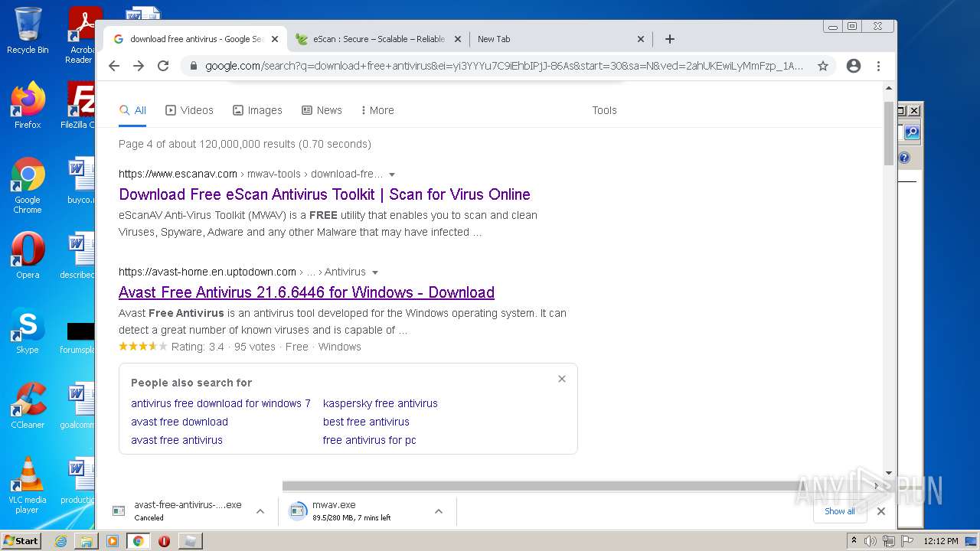Viewport: 980px width, 551px height.
Task: Select the Videos search filter
Action: pos(189,110)
